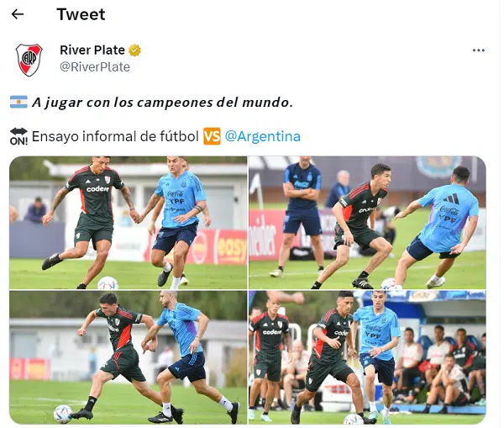Image resolution: width=504 pixels, height=428 pixels.
Task: Click the 'Ensayo informal de fútbol' text
Action: click(x=115, y=136)
